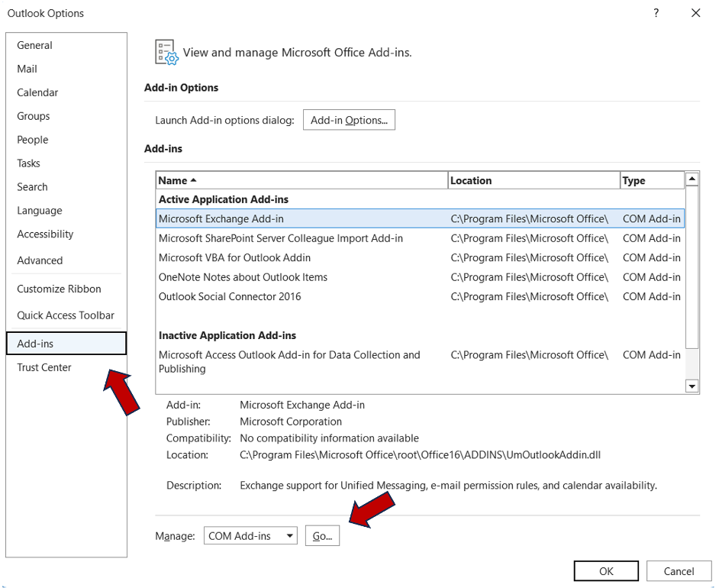Image resolution: width=719 pixels, height=588 pixels.
Task: Switch to the General options tab
Action: (34, 45)
